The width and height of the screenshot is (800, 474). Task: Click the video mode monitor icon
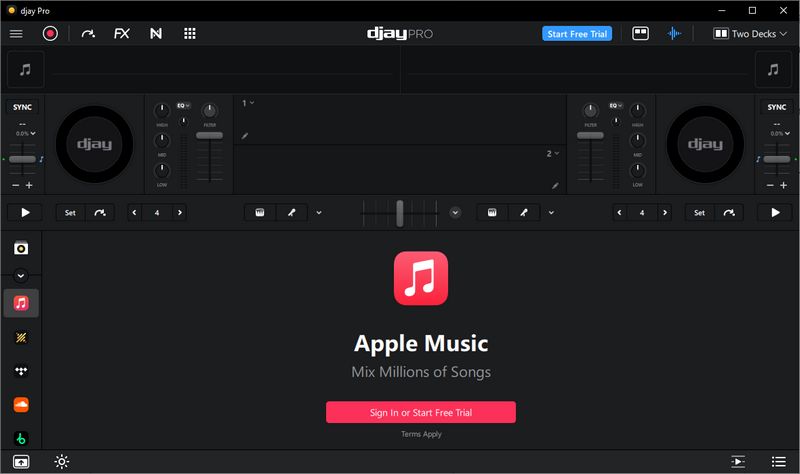point(640,34)
